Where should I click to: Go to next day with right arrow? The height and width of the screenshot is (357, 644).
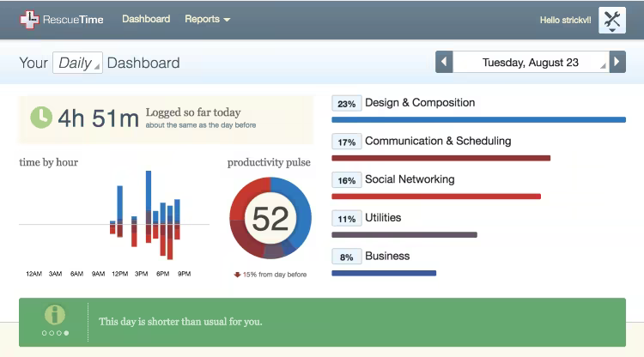coord(617,63)
